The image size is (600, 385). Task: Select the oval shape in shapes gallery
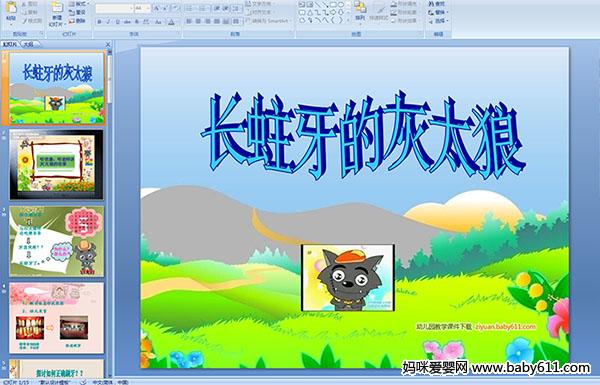click(x=341, y=4)
